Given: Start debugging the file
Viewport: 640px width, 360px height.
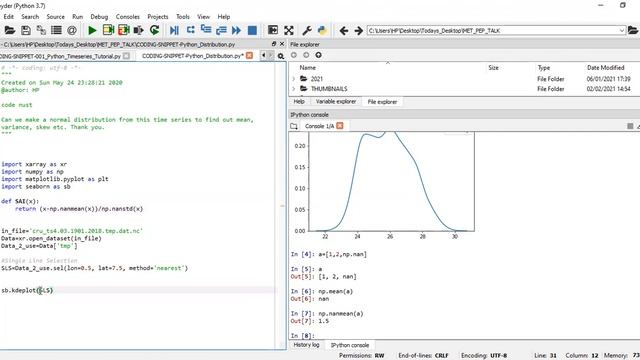Looking at the screenshot, I should (x=174, y=30).
